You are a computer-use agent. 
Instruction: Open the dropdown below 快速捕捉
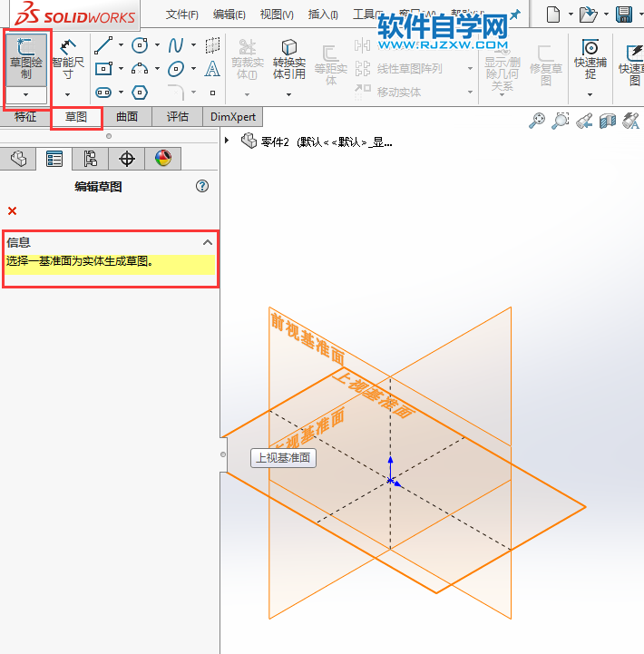pos(590,94)
